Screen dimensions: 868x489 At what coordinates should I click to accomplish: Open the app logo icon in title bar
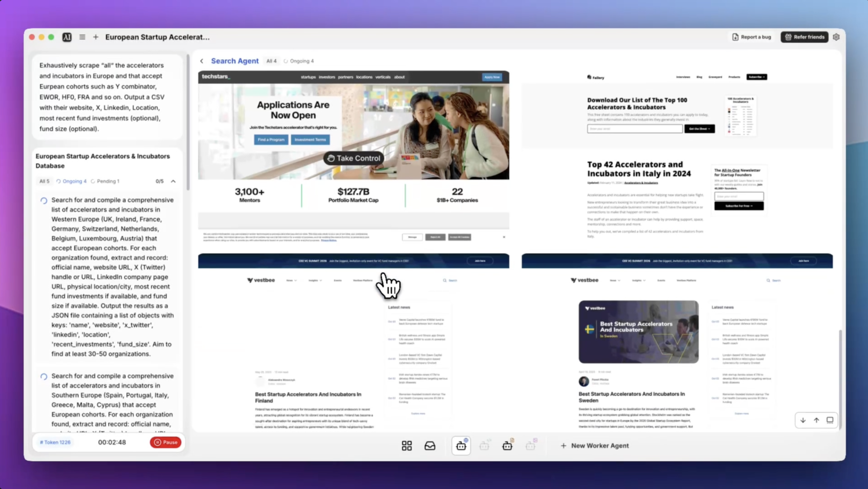point(67,37)
